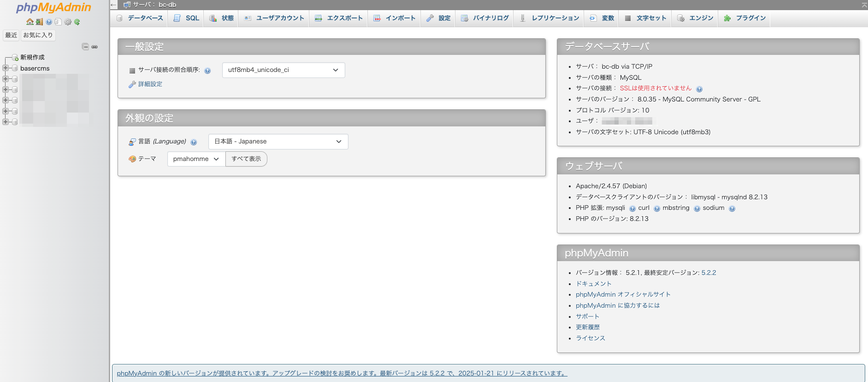Viewport: 868px width, 382px height.
Task: Open the collation dropdown utf8mb4_unicode_ci
Action: tap(283, 70)
